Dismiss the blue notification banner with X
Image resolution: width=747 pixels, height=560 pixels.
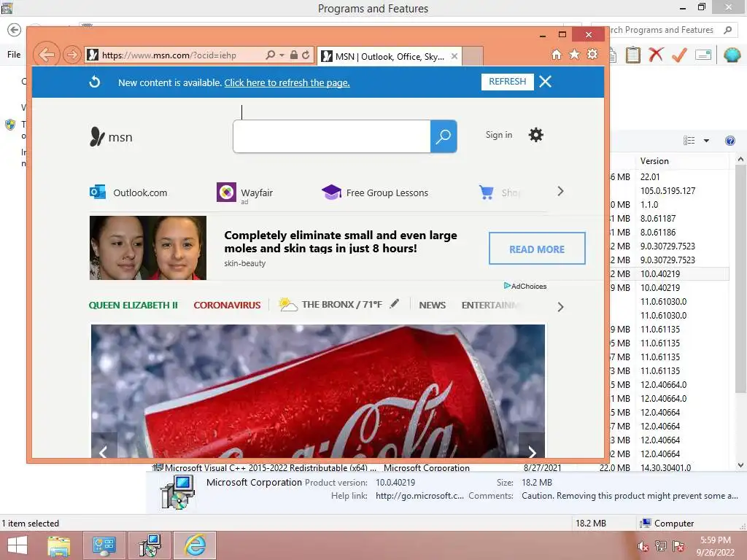546,82
